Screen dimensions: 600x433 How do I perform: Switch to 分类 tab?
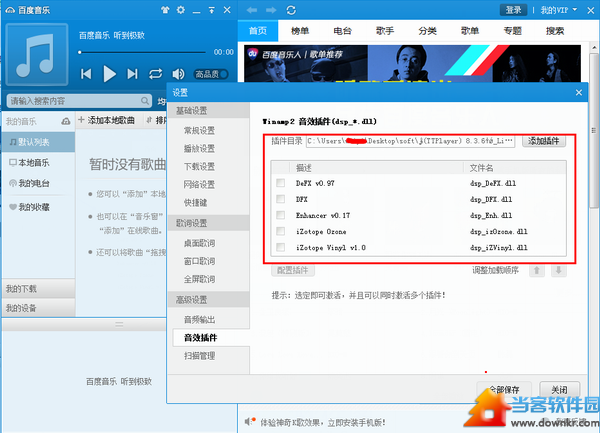(x=427, y=31)
